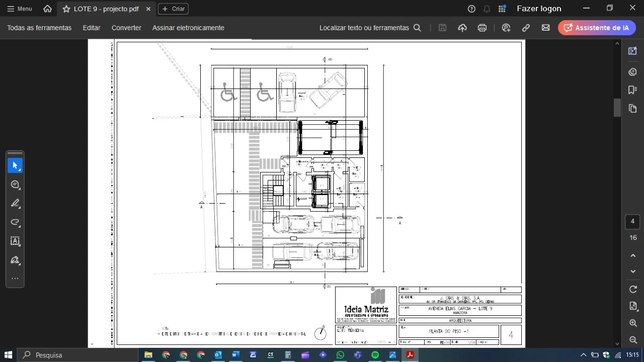The height and width of the screenshot is (362, 644).
Task: Open the Converter menu item
Action: click(x=126, y=28)
